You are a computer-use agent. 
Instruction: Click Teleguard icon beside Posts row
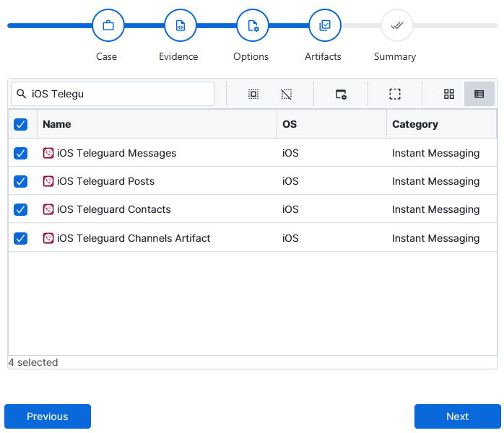pyautogui.click(x=48, y=181)
